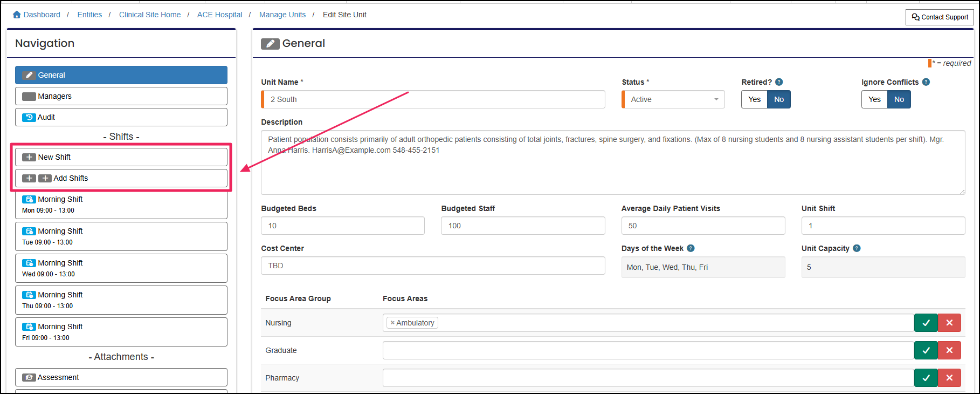Open Morning Shift Tue 09:00 - 13:00
Viewport: 980px width, 394px height.
coord(121,236)
